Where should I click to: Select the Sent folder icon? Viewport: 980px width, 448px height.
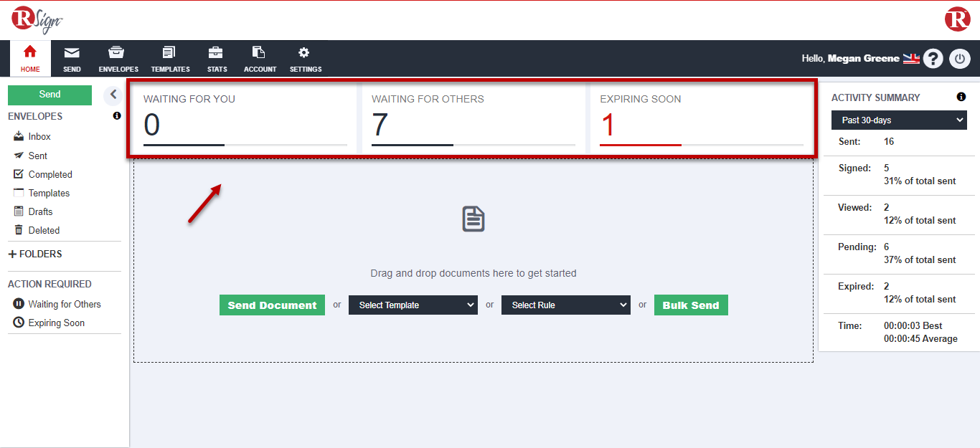(x=19, y=156)
